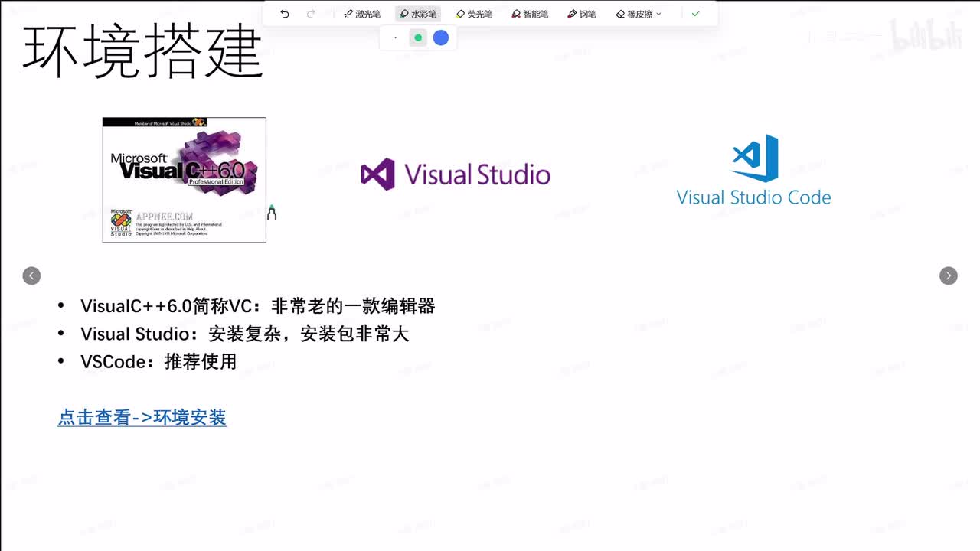Screen dimensions: 980x551
Task: Select the 钢笔 fountain pen tool
Action: tap(582, 14)
